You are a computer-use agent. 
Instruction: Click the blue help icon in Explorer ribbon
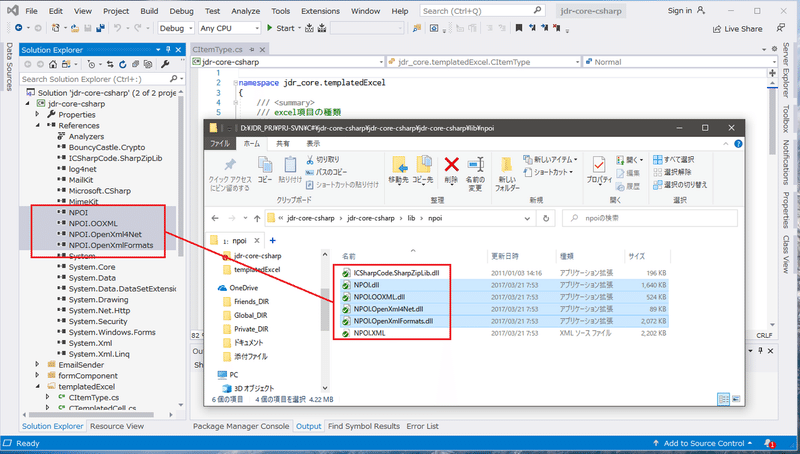click(x=738, y=144)
